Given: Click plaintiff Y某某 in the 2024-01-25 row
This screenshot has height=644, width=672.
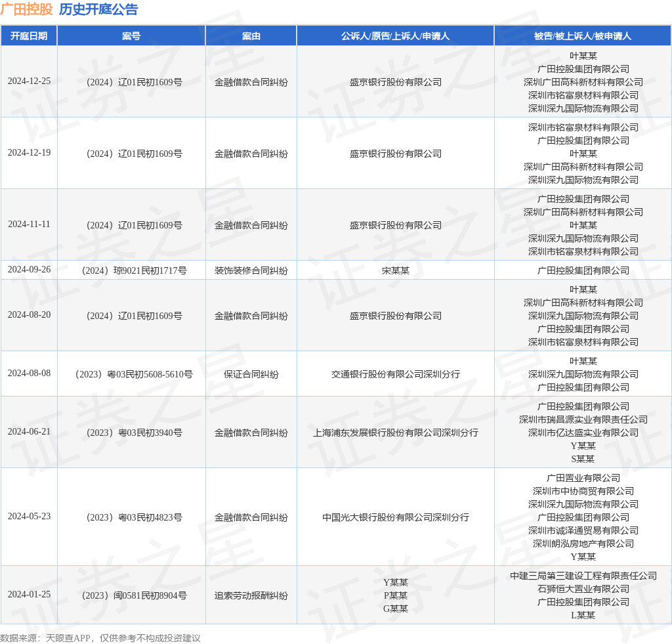Looking at the screenshot, I should point(396,582).
